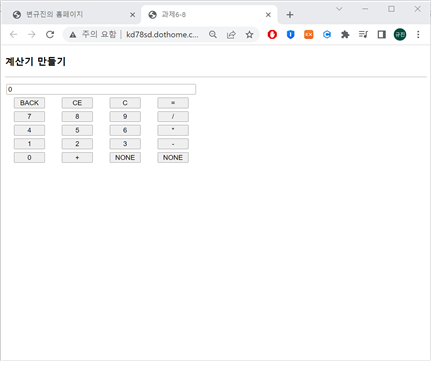
Task: Click the divide (/) button
Action: point(173,117)
